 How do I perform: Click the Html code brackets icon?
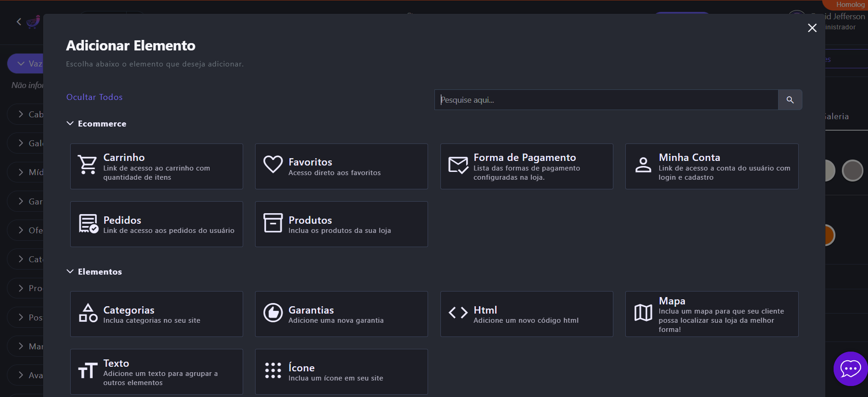tap(458, 313)
